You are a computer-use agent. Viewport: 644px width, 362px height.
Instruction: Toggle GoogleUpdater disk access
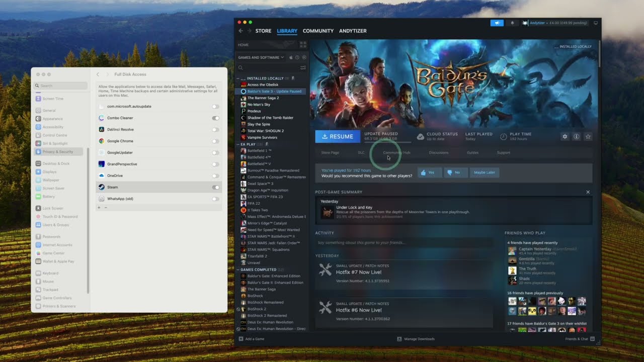click(x=215, y=153)
